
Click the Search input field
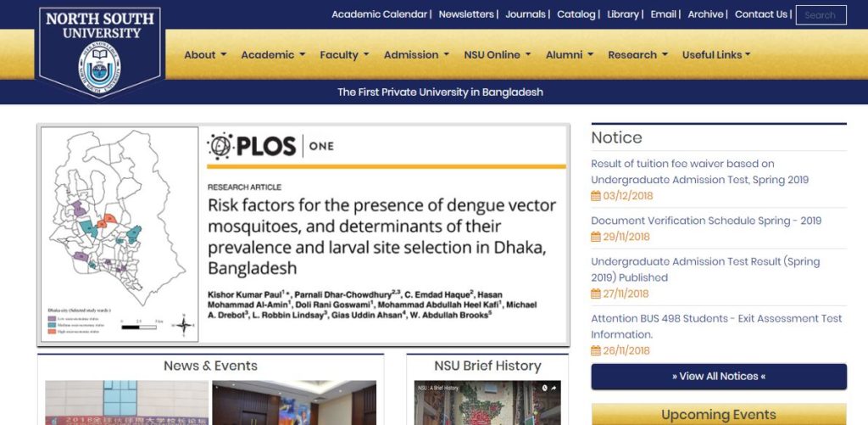[x=821, y=15]
